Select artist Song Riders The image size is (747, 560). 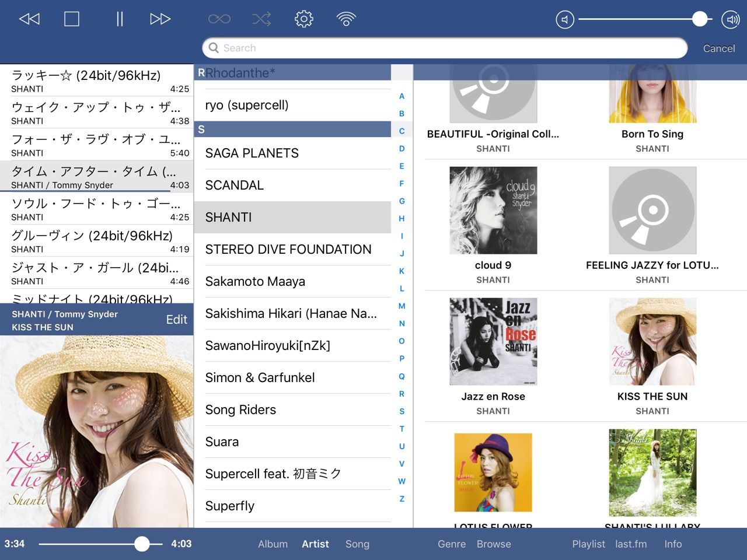tap(292, 409)
